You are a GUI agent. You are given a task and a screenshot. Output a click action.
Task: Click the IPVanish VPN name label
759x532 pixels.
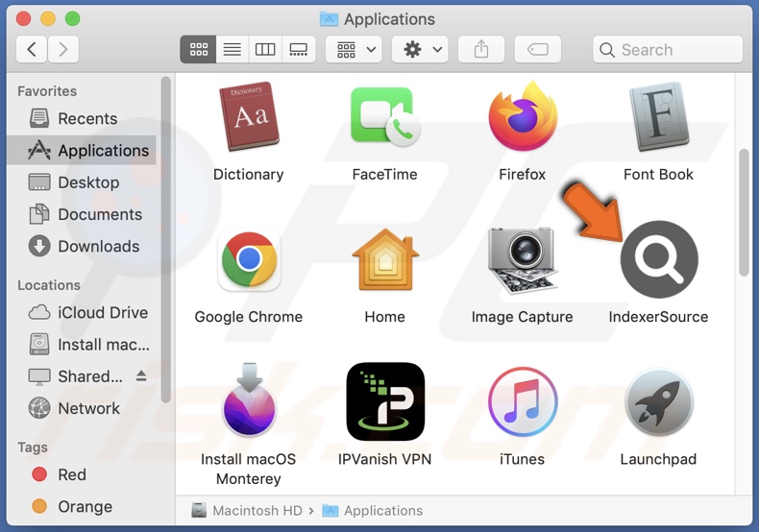(x=385, y=459)
